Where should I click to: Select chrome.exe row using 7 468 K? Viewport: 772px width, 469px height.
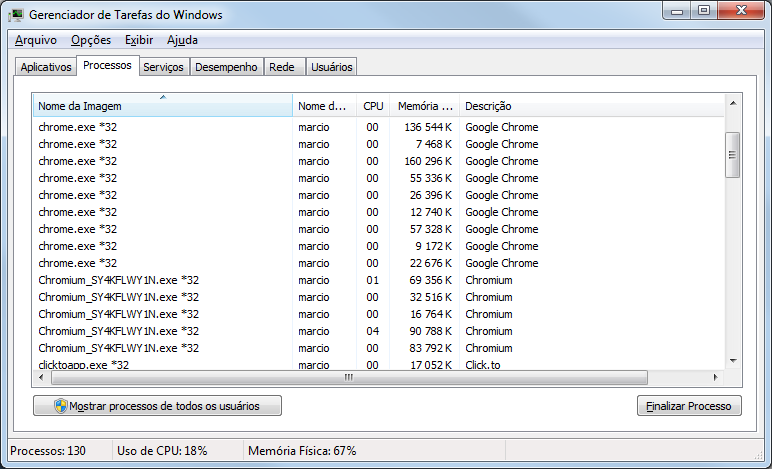pyautogui.click(x=379, y=144)
